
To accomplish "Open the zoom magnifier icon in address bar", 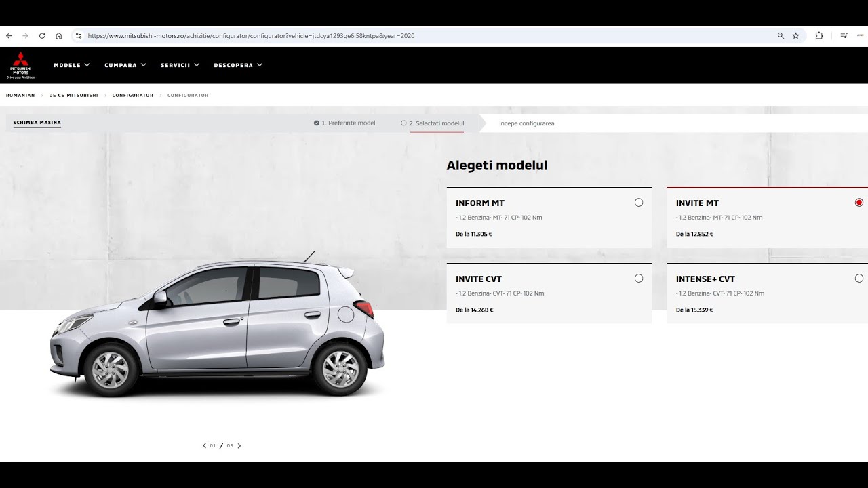I will pos(781,36).
